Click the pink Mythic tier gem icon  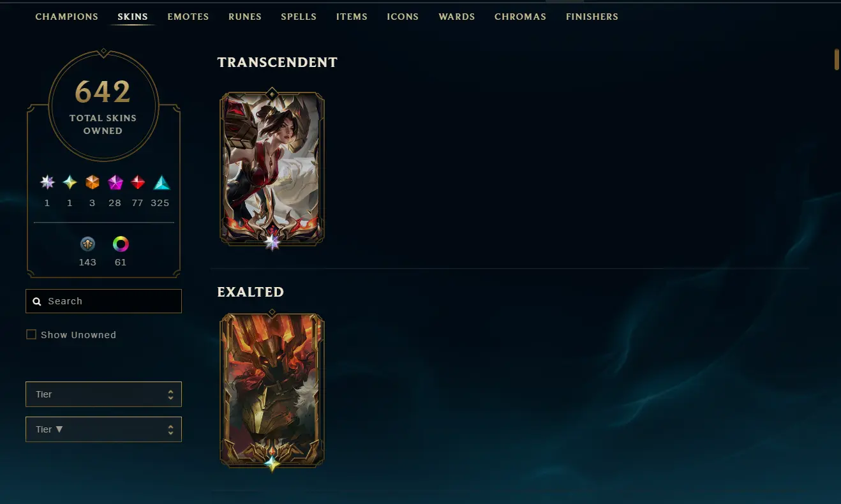pyautogui.click(x=115, y=183)
